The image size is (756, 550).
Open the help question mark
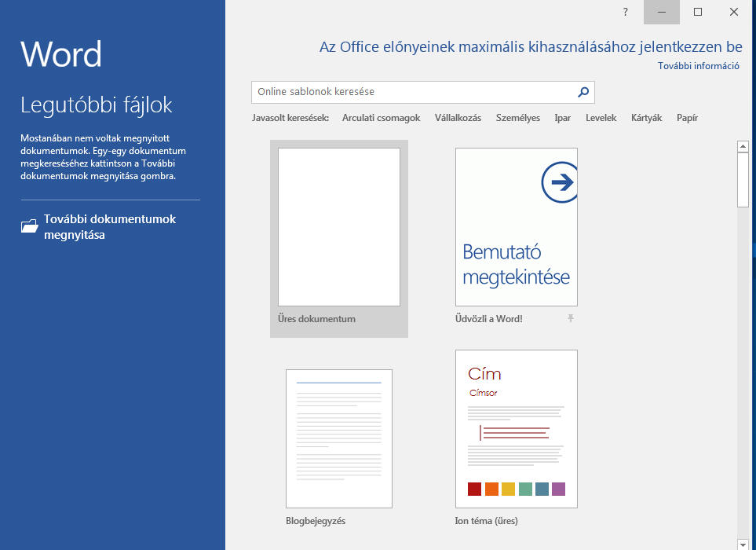click(626, 12)
